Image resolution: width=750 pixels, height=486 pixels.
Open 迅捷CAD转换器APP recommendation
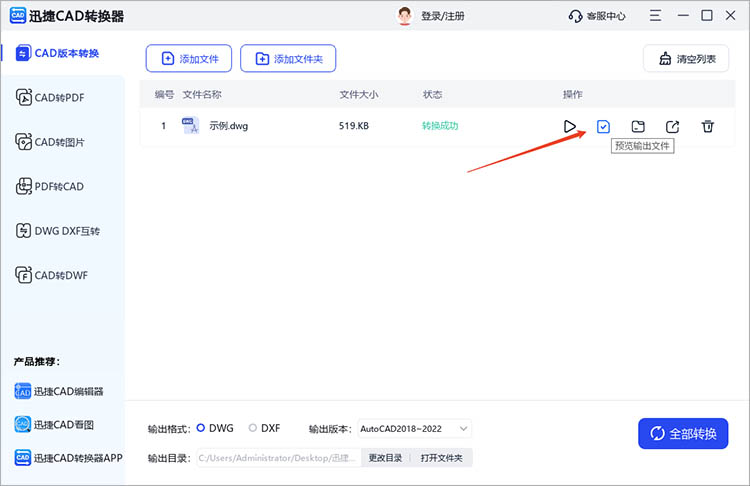point(68,458)
